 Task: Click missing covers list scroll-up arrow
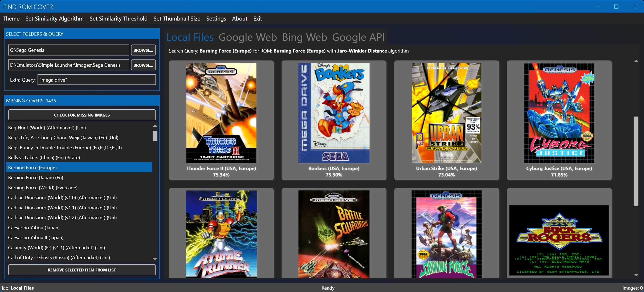[x=155, y=125]
